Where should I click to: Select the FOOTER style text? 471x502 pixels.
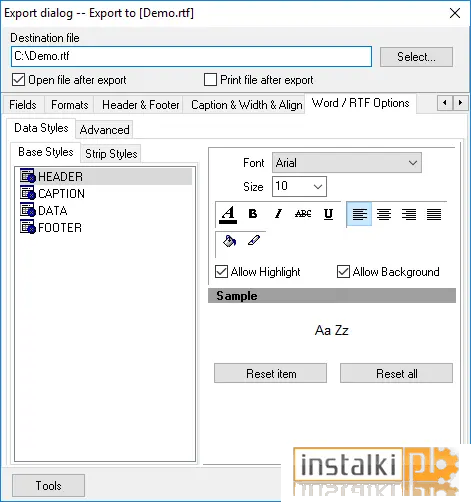tap(60, 228)
